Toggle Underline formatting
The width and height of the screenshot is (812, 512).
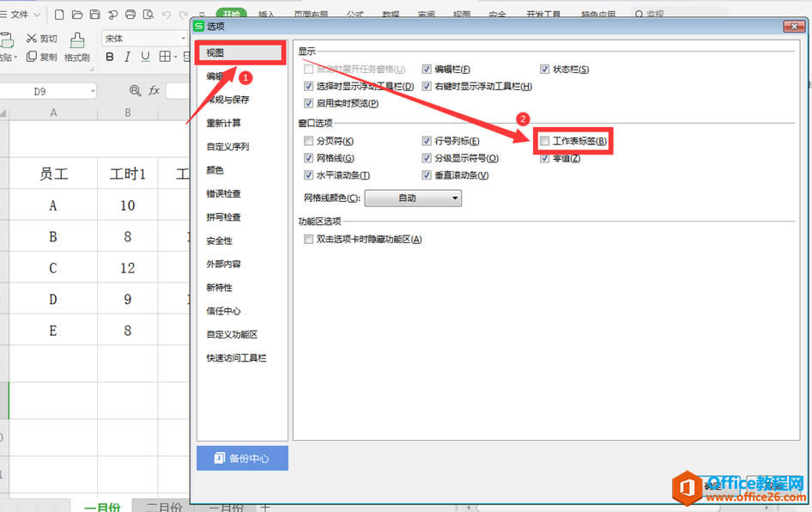[x=145, y=57]
